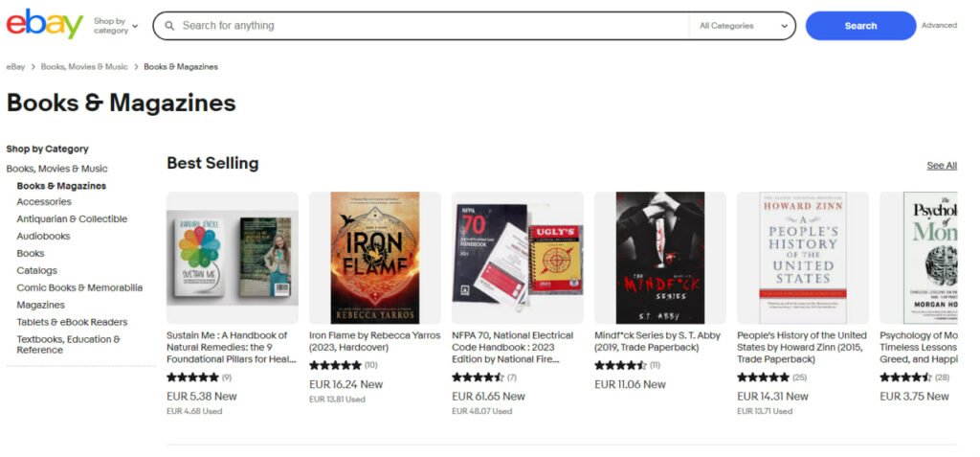Open the Mindf*ck Series cover thumbnail
This screenshot has width=980, height=457.
(660, 258)
